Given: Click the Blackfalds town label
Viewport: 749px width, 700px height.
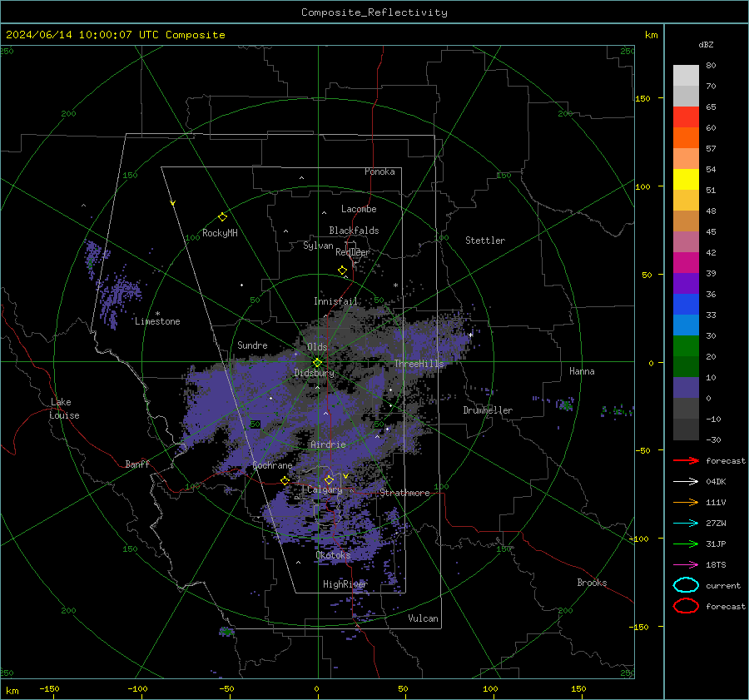Looking at the screenshot, I should point(354,231).
